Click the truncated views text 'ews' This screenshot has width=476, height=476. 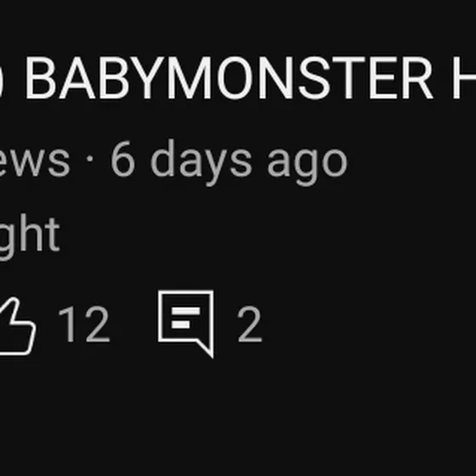point(35,161)
